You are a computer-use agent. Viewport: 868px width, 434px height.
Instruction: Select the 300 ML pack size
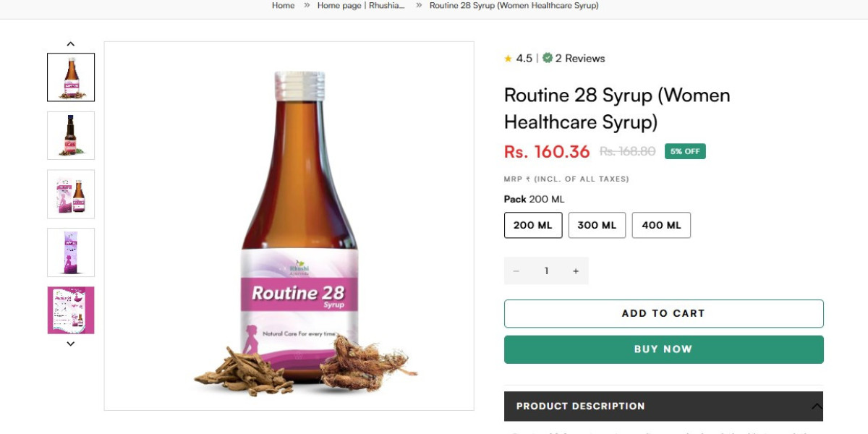[597, 225]
